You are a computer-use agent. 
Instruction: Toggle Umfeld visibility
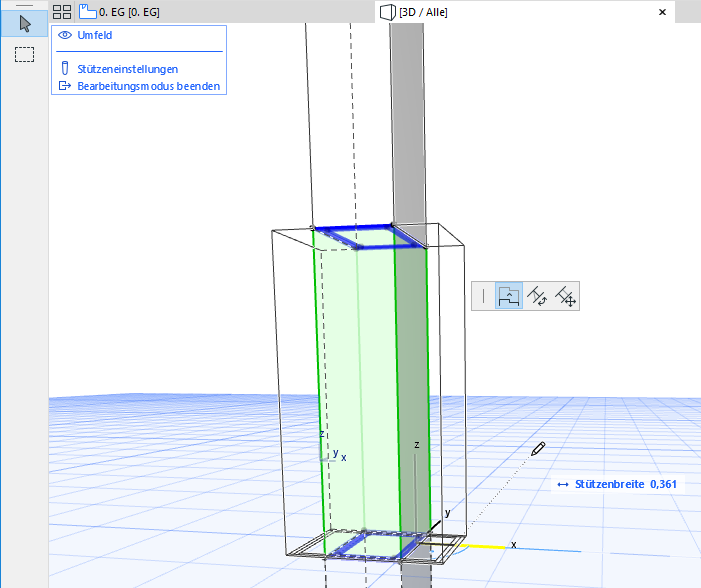coord(85,35)
